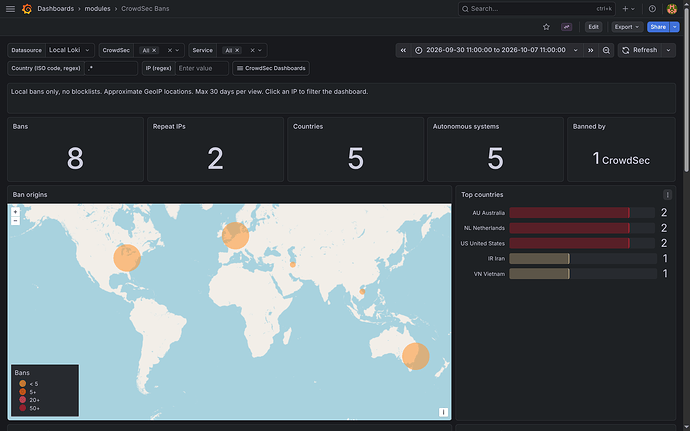
Task: Click the IR Iran bar
Action: (x=539, y=258)
